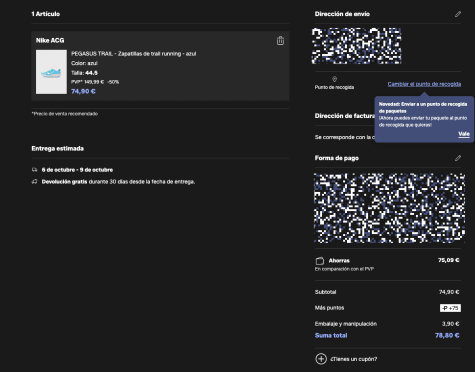Click the total amount 78,80 €
The width and height of the screenshot is (475, 372).
pyautogui.click(x=447, y=336)
